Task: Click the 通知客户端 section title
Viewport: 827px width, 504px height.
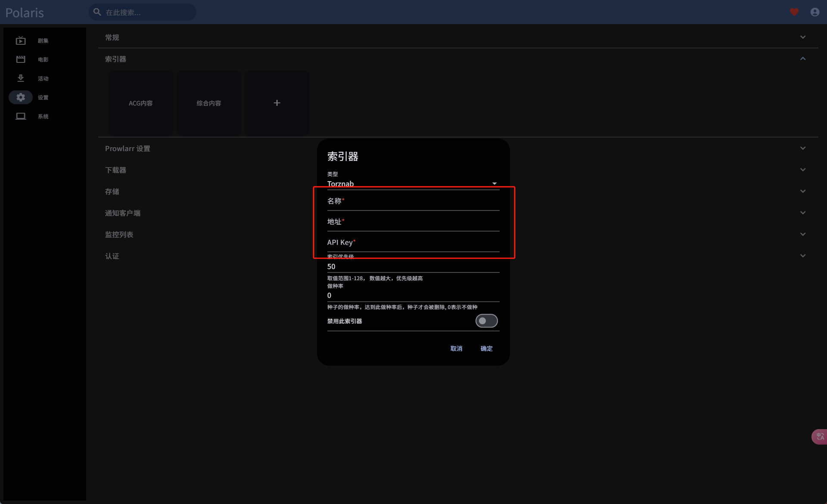Action: click(123, 213)
